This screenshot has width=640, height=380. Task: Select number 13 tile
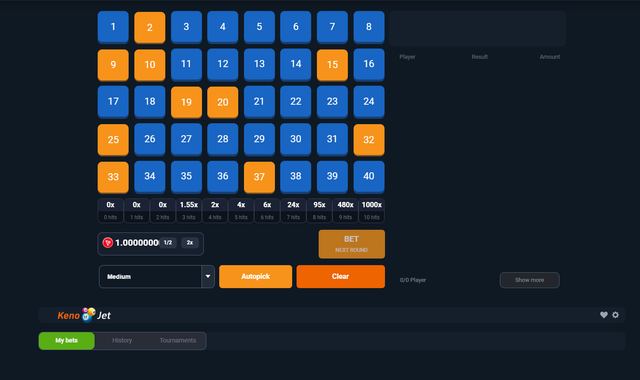(259, 64)
